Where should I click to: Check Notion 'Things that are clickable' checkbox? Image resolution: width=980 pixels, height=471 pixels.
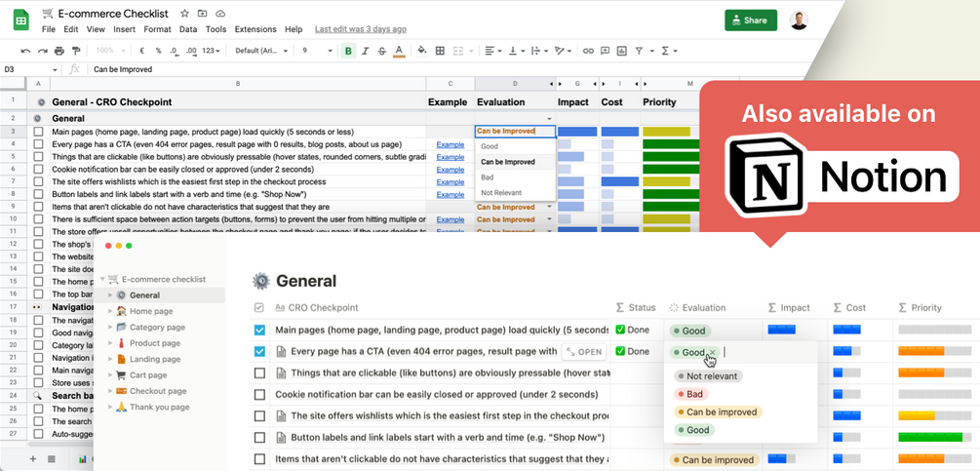click(259, 373)
